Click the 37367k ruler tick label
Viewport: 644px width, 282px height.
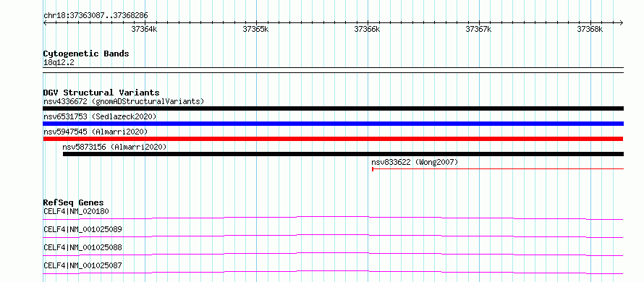click(478, 29)
